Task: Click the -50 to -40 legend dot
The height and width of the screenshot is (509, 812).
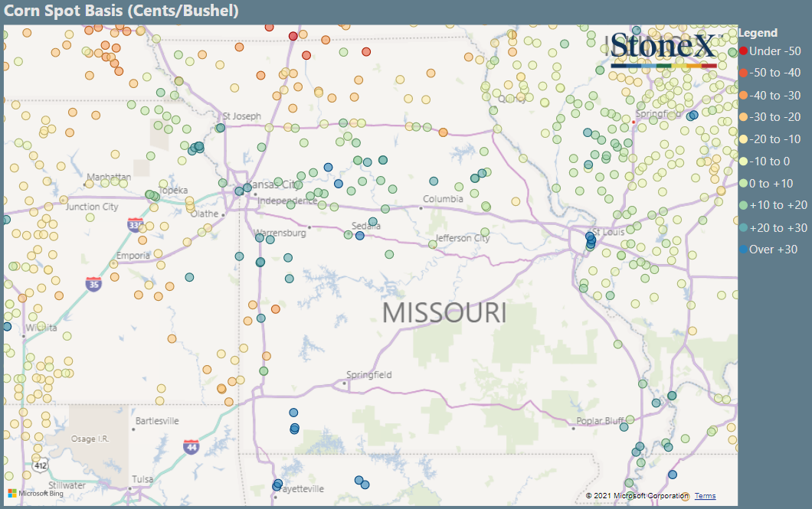Action: point(743,73)
